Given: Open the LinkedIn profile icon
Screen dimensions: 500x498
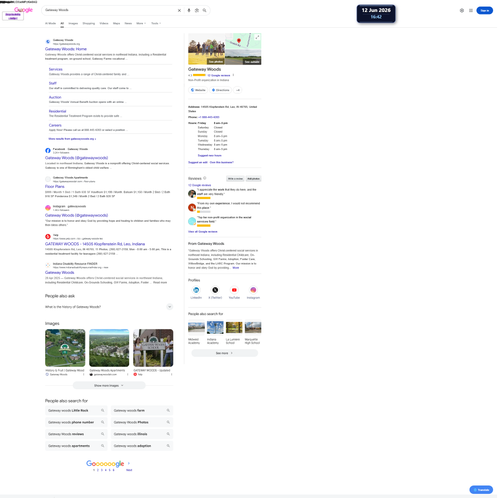Looking at the screenshot, I should pyautogui.click(x=196, y=290).
